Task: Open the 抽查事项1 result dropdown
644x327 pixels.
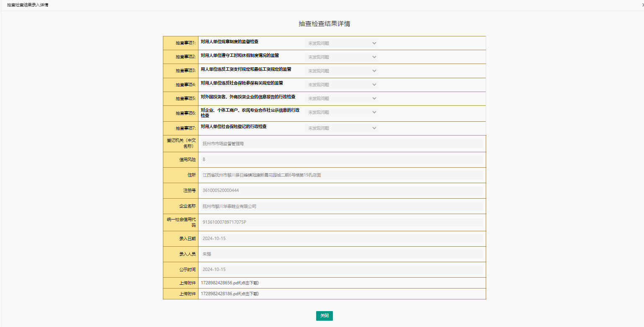Action: click(x=342, y=43)
